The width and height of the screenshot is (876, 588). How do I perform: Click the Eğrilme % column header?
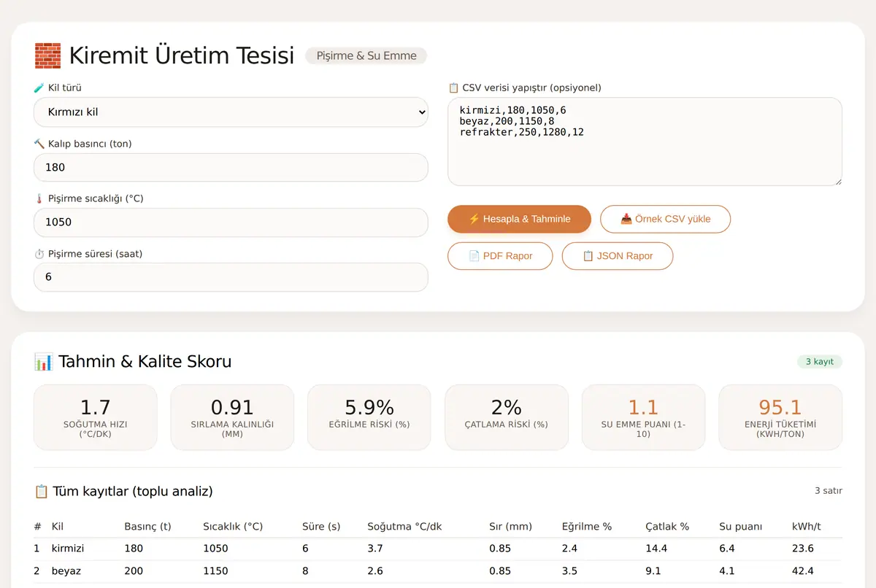point(587,527)
